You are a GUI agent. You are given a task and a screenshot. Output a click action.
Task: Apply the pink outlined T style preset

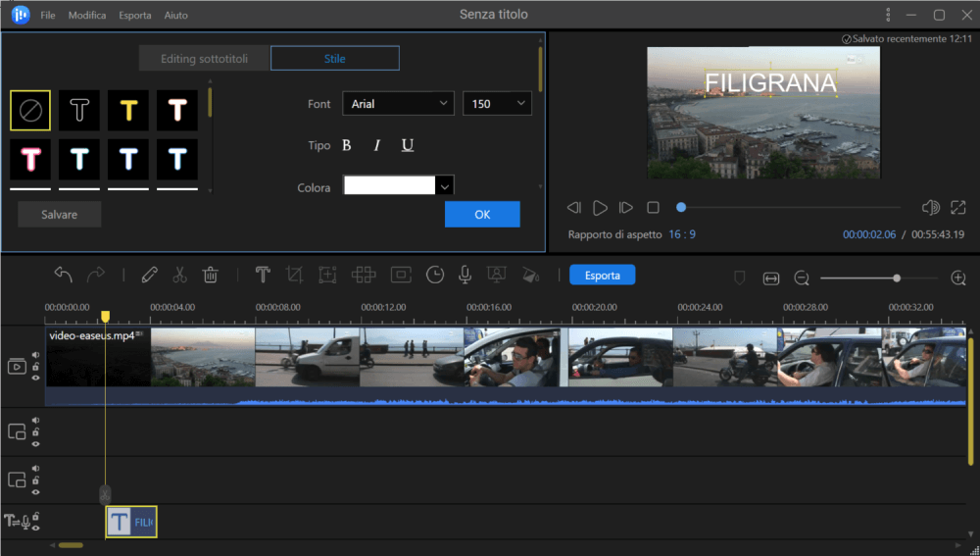(30, 160)
